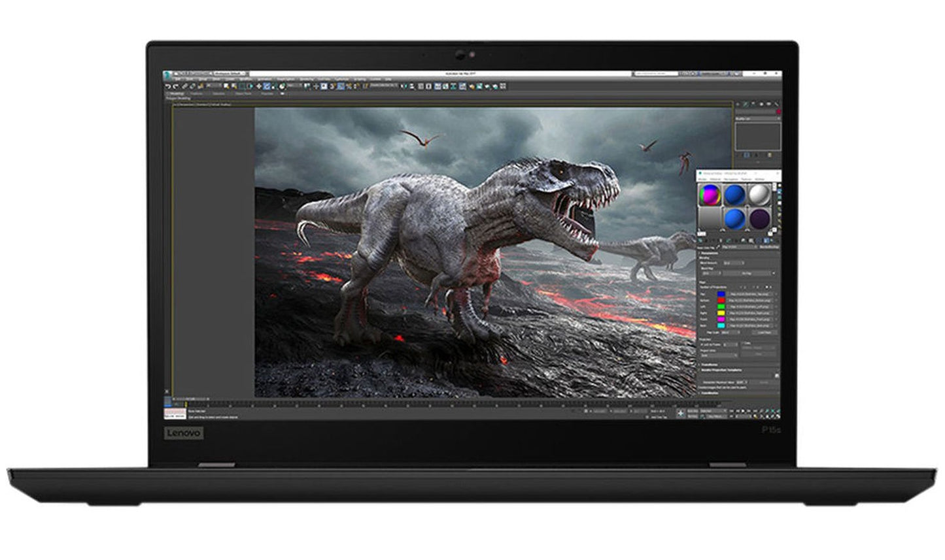Click the Align tool icon
This screenshot has height=560, width=945.
[412, 86]
